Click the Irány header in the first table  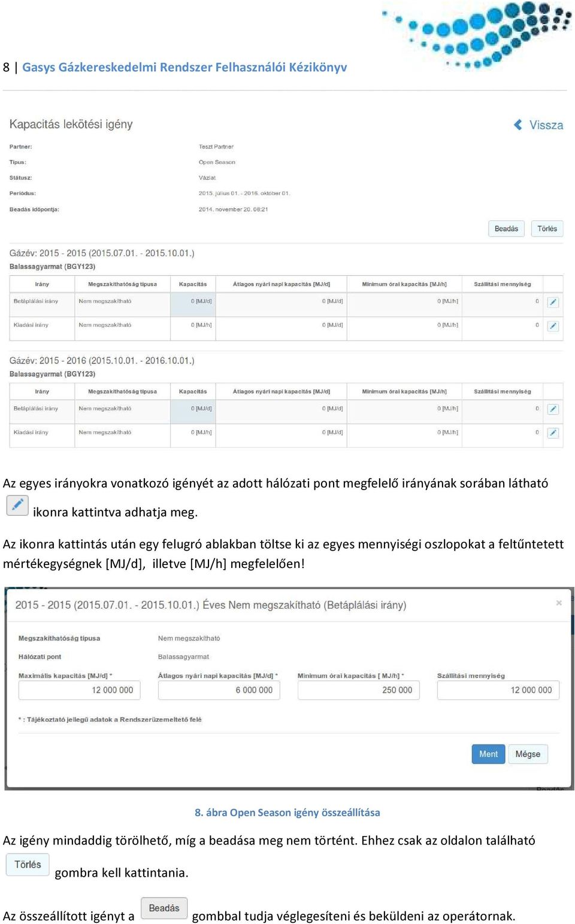click(x=42, y=284)
